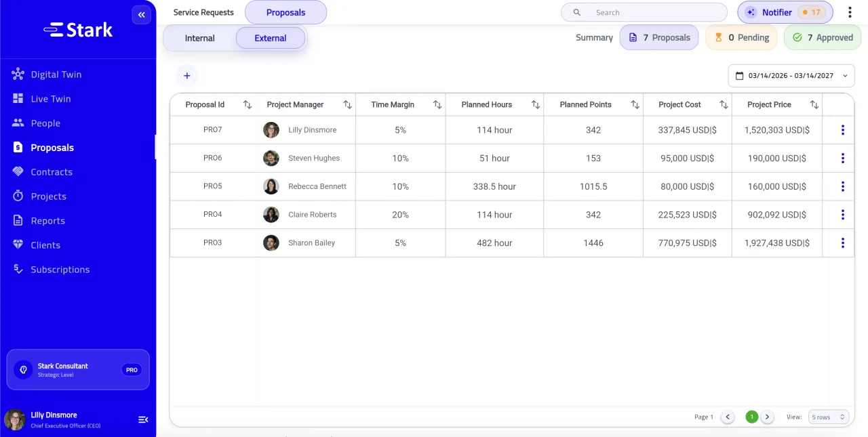This screenshot has width=868, height=437.
Task: Open row actions for PRO3 proposal
Action: 842,243
